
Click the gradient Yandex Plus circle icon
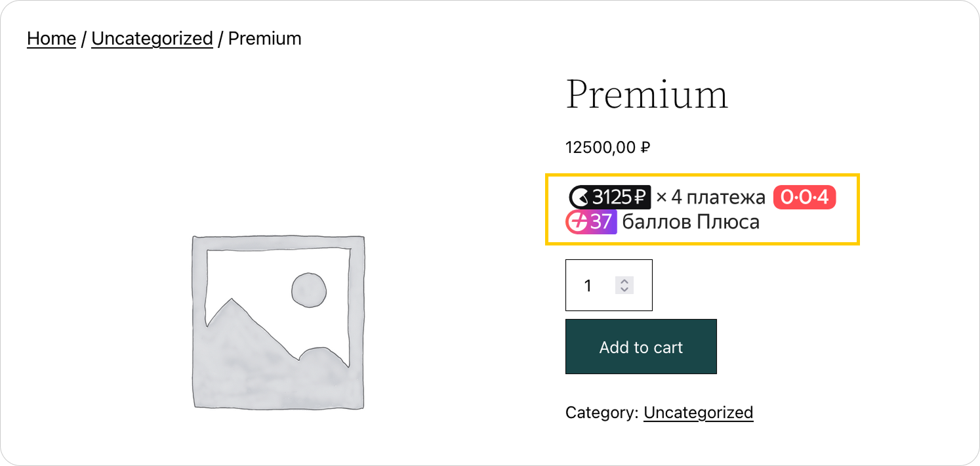pos(577,222)
